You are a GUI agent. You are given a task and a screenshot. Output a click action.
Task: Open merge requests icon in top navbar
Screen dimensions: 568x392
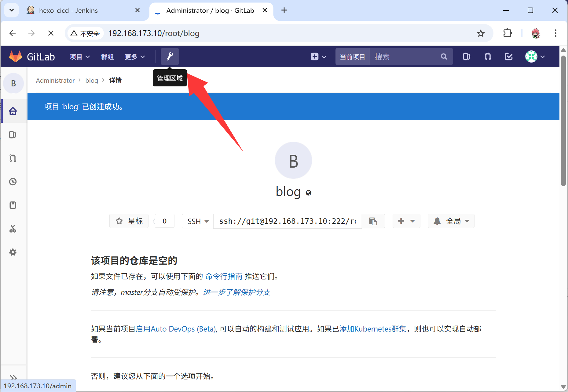[488, 57]
